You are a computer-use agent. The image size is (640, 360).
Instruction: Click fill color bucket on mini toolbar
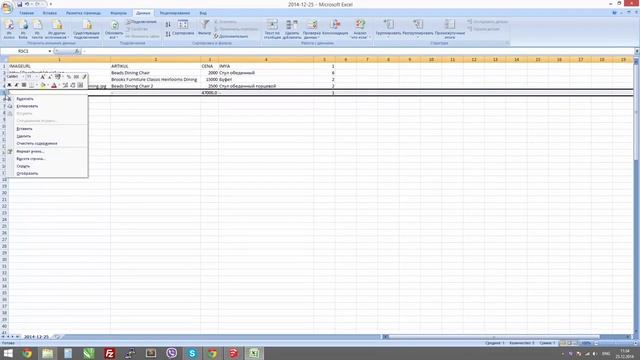tap(42, 85)
